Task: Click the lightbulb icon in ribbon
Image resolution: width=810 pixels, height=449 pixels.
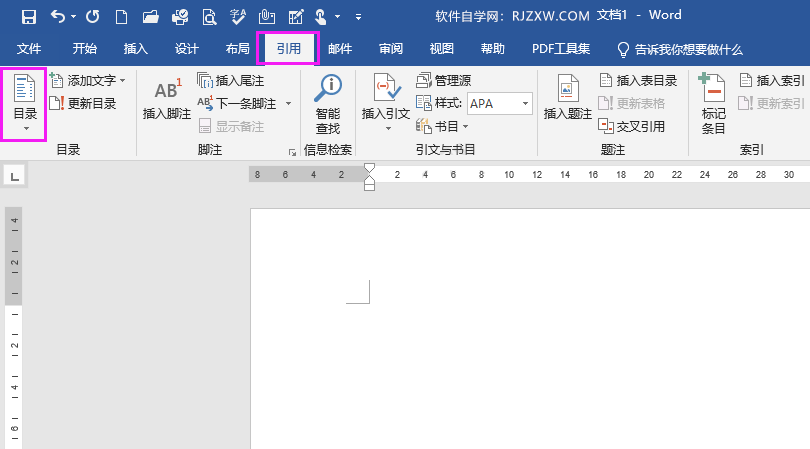Action: [x=623, y=50]
